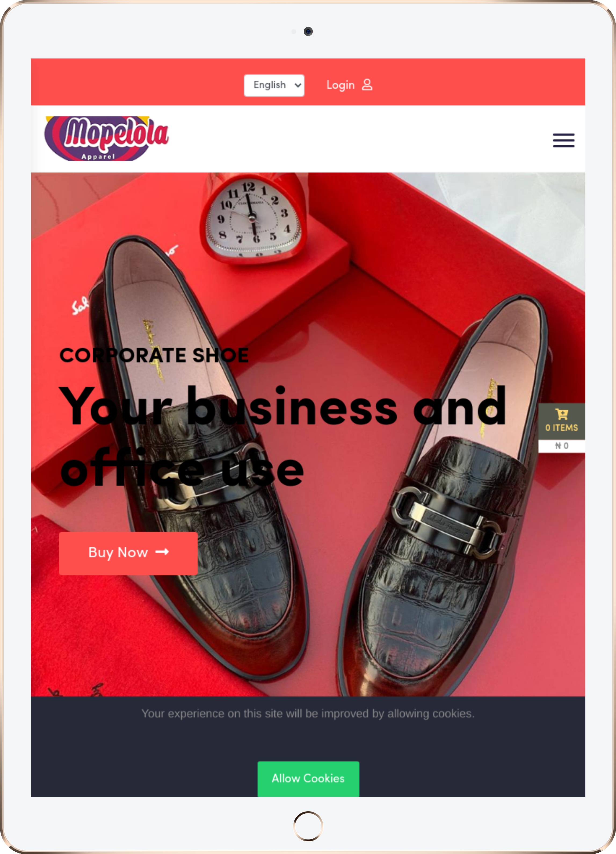
Task: Accept with the Allow Cookies button
Action: (308, 779)
